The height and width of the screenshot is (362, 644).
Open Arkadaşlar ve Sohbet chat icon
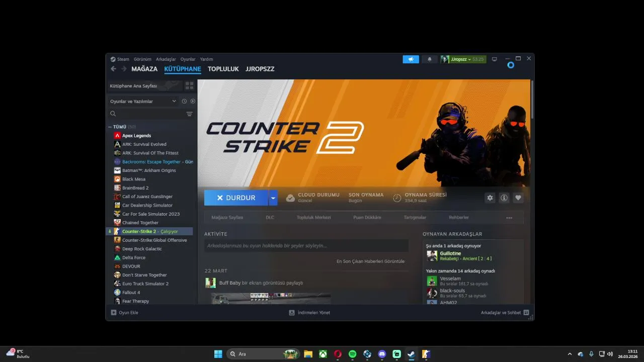click(x=526, y=313)
